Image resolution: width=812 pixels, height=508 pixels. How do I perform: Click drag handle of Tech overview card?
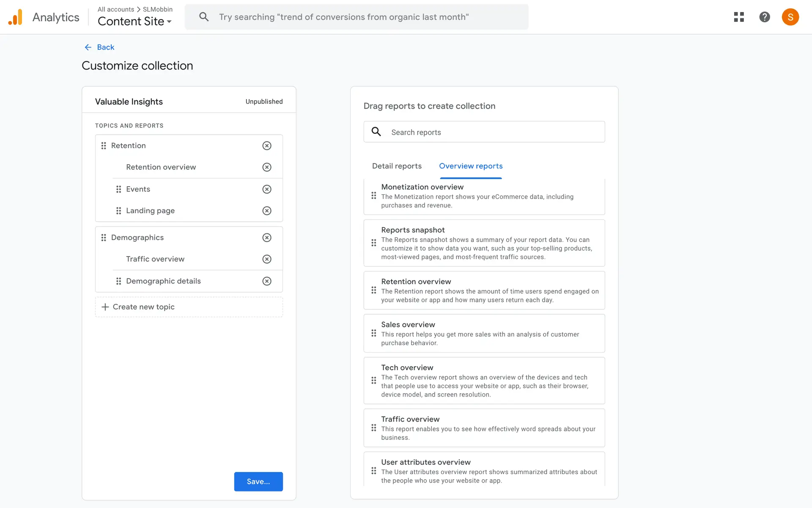coord(373,380)
